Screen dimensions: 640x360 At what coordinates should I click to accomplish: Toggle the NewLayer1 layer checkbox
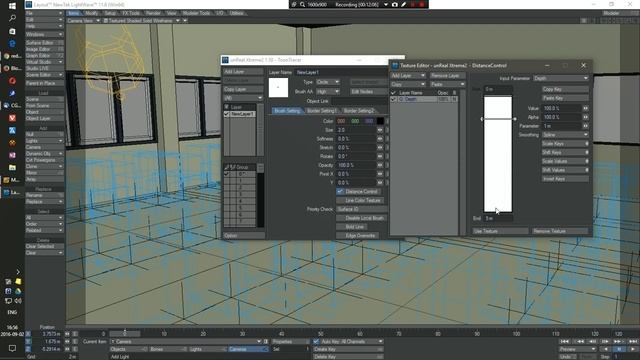[227, 114]
